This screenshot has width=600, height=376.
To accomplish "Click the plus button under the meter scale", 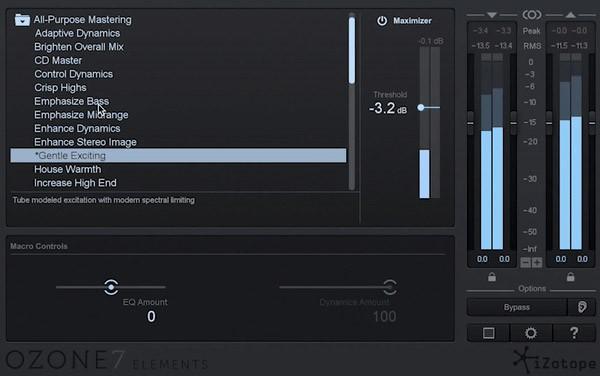I will [x=537, y=263].
